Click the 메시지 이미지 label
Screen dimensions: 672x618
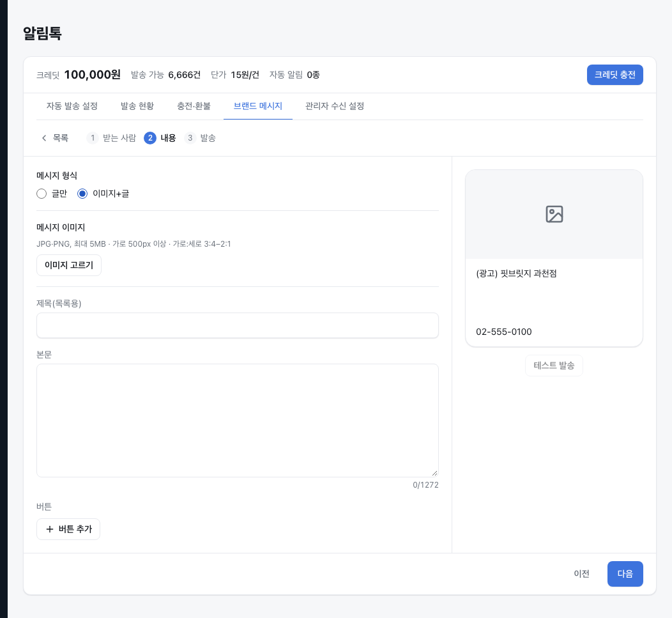(61, 228)
